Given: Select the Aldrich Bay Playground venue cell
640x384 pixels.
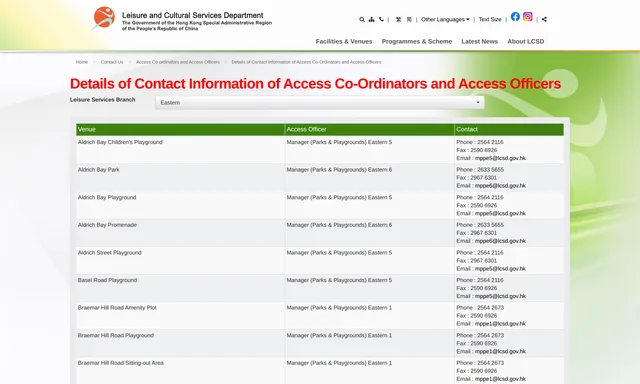Looking at the screenshot, I should pos(180,205).
